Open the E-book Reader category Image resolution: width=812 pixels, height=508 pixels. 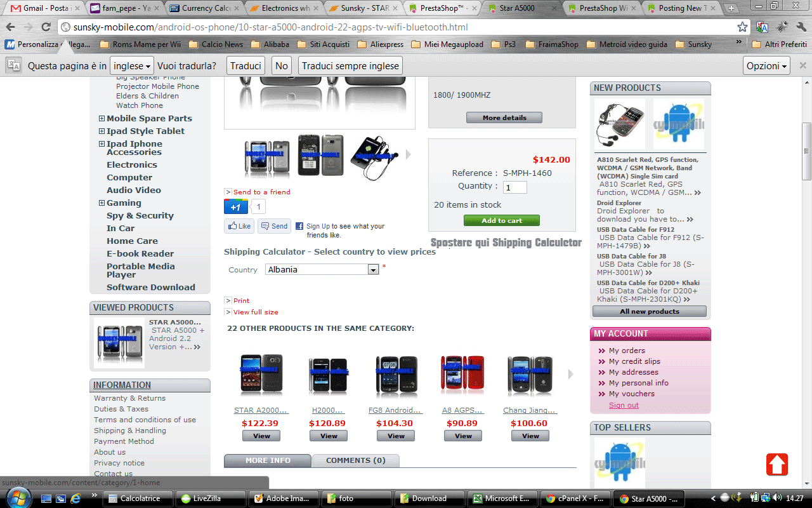[140, 253]
